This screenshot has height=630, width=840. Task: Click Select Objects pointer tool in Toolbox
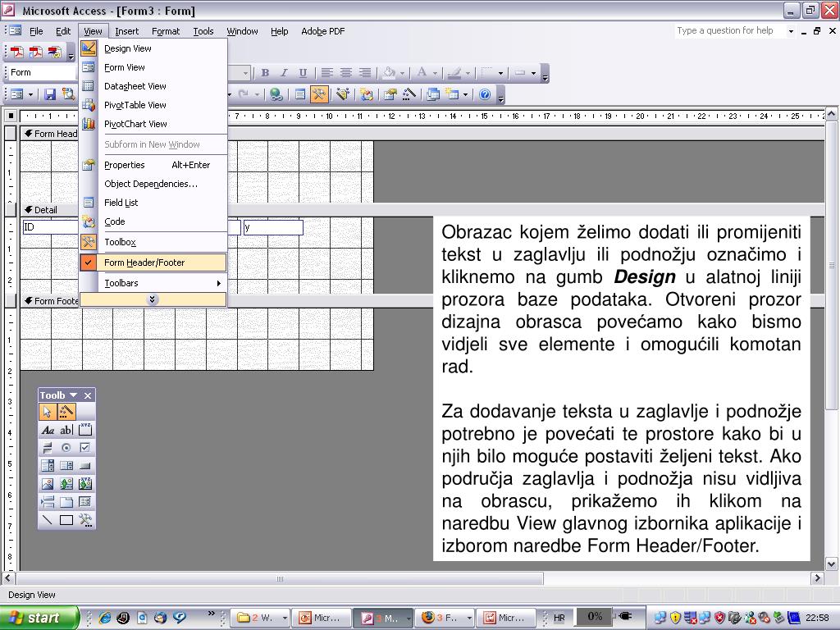(x=48, y=412)
